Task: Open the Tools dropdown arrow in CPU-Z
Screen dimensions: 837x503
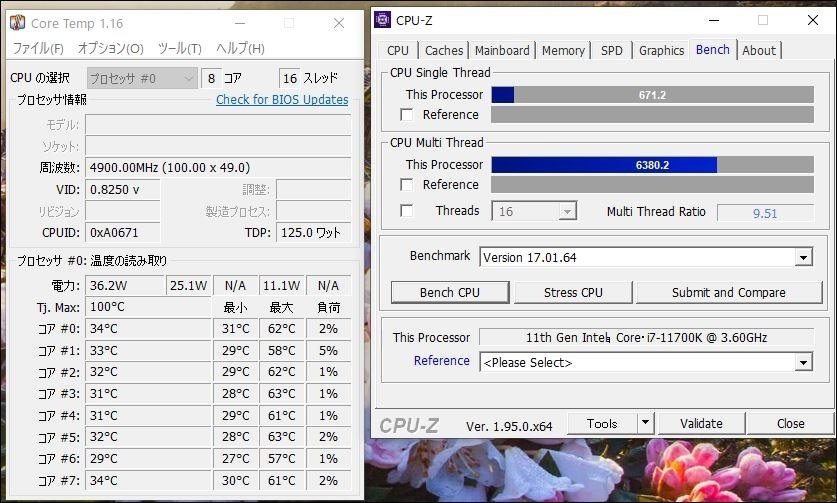Action: (x=645, y=423)
